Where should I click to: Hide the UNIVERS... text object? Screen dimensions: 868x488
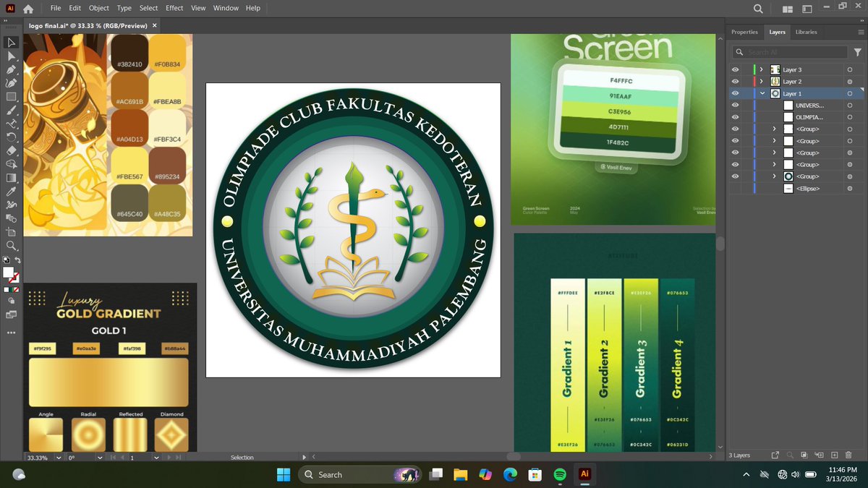pos(735,106)
